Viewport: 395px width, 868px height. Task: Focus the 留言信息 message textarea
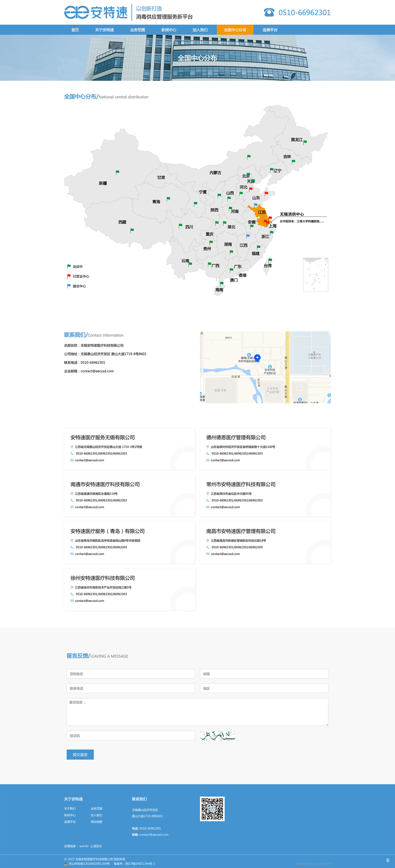click(197, 712)
